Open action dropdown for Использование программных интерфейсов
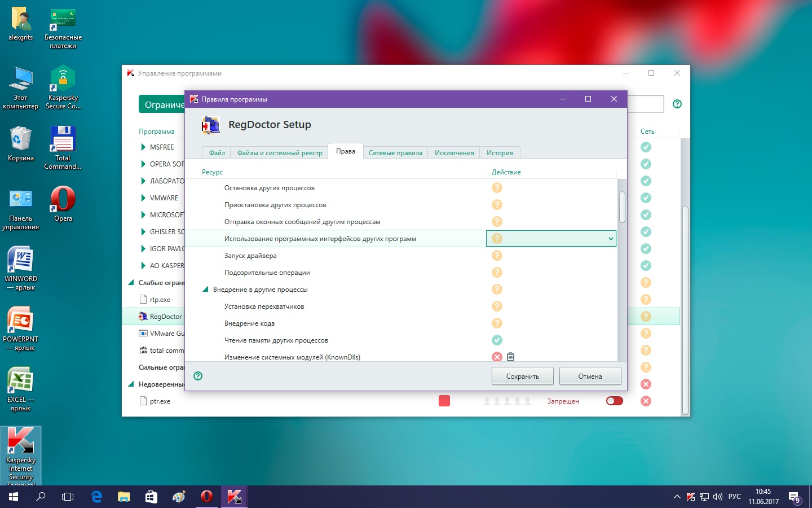Viewport: 812px width, 508px height. [610, 239]
